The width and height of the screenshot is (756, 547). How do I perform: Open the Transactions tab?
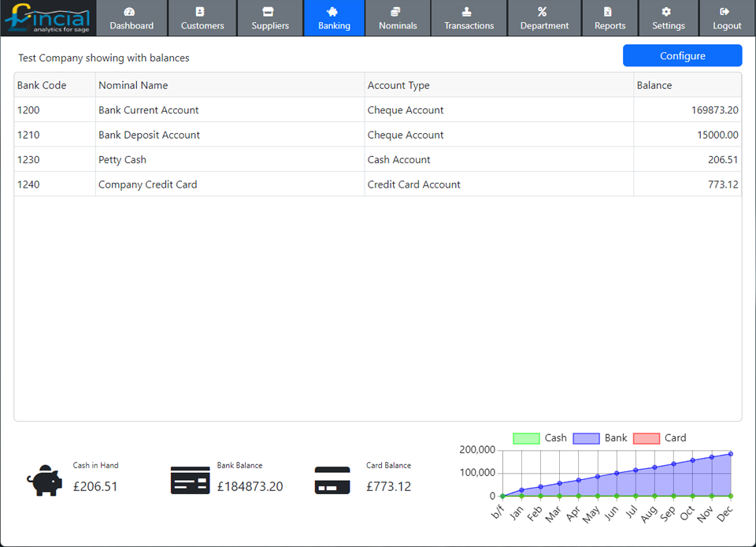(469, 18)
